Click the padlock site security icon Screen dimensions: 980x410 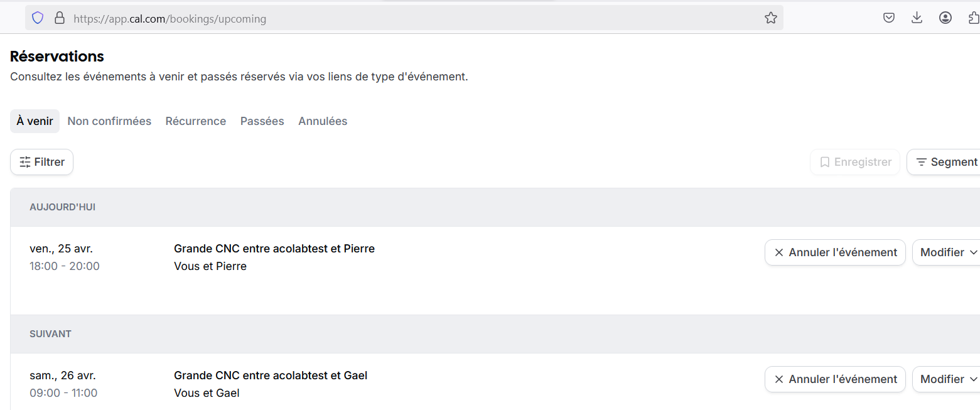(60, 18)
